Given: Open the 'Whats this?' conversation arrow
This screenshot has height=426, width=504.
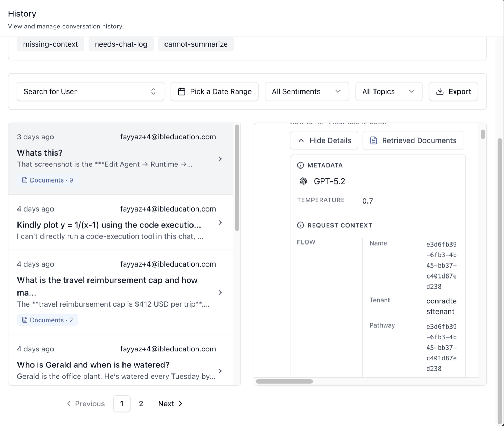Looking at the screenshot, I should (x=220, y=159).
